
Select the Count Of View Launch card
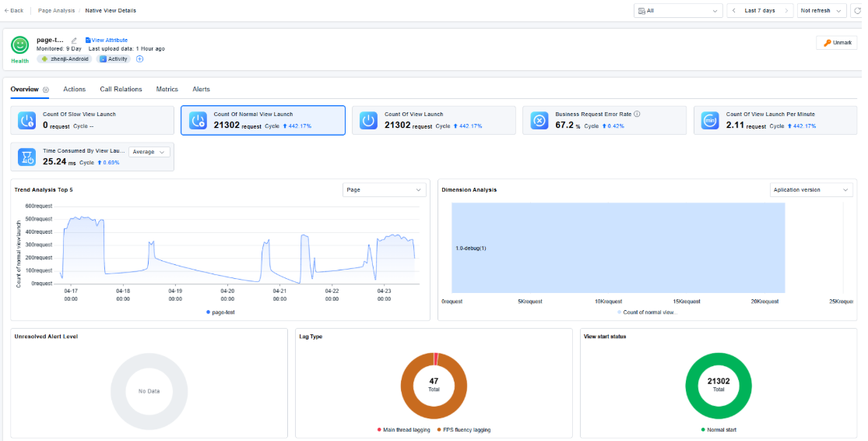[x=434, y=120]
